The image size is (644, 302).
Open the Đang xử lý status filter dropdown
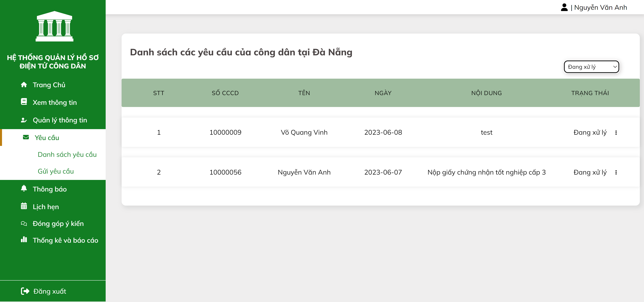tap(591, 67)
